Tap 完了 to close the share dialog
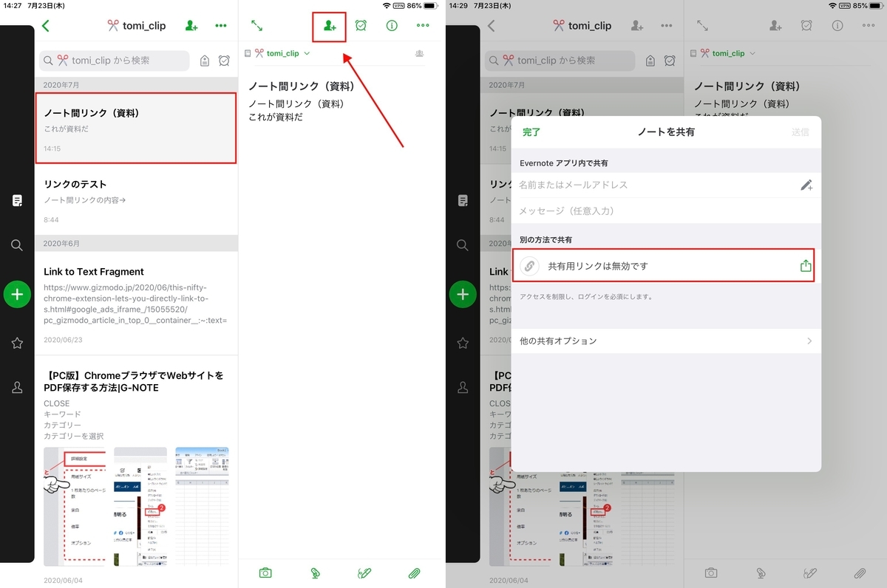 [x=531, y=132]
